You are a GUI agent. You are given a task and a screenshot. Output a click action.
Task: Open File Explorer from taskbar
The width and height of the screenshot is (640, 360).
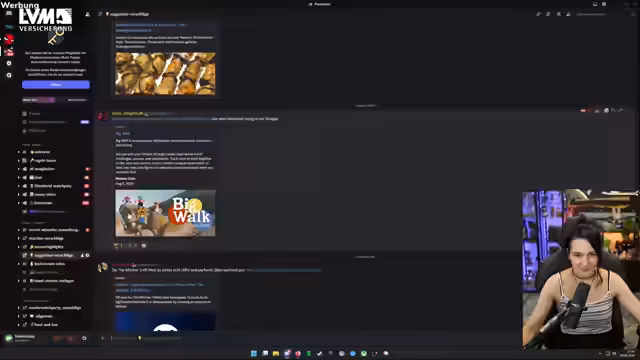coord(276,353)
